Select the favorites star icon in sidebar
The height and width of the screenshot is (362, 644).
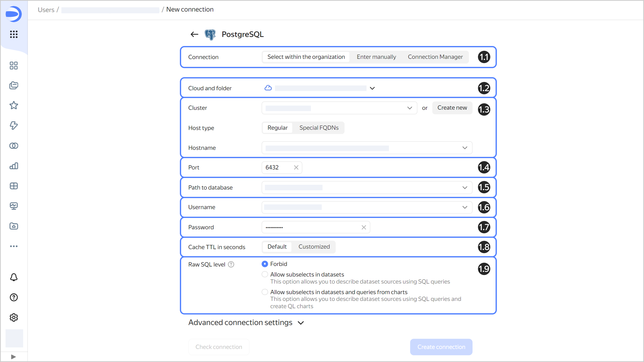pos(14,106)
